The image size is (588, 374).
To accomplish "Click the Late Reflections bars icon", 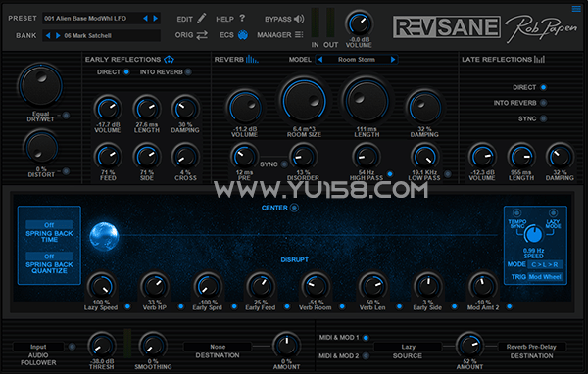I will tap(539, 59).
